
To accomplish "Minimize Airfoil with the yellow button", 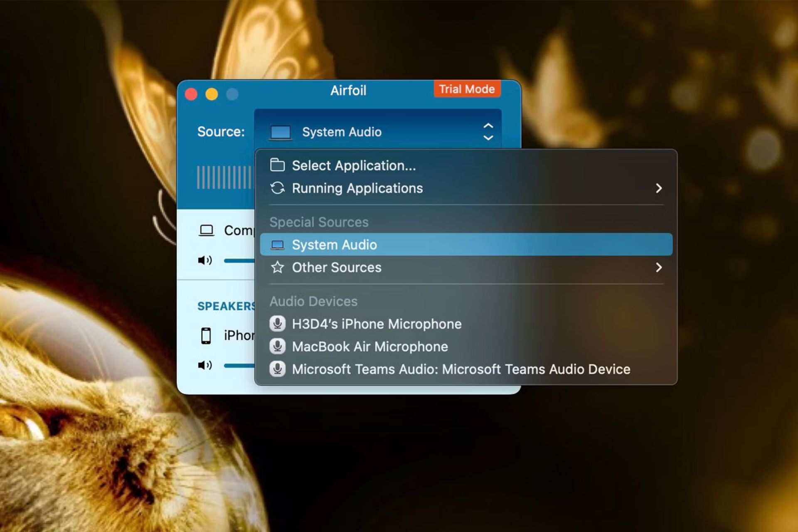I will [212, 94].
